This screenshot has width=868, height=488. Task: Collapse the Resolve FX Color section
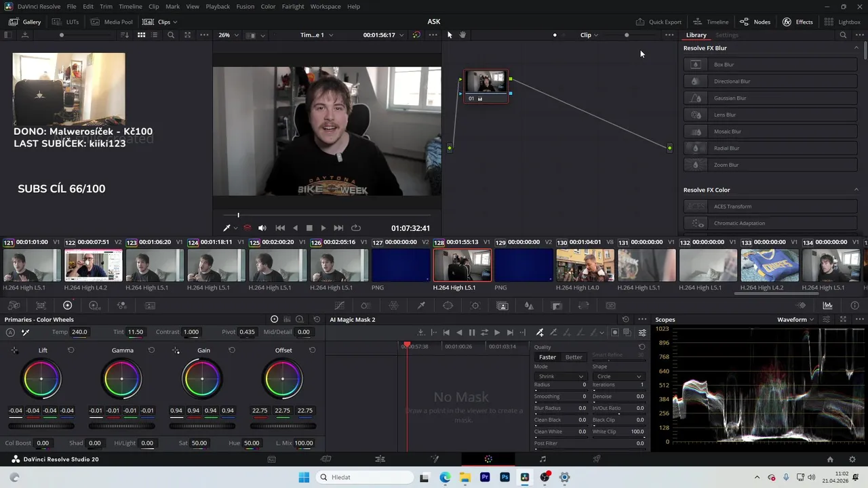click(x=856, y=190)
